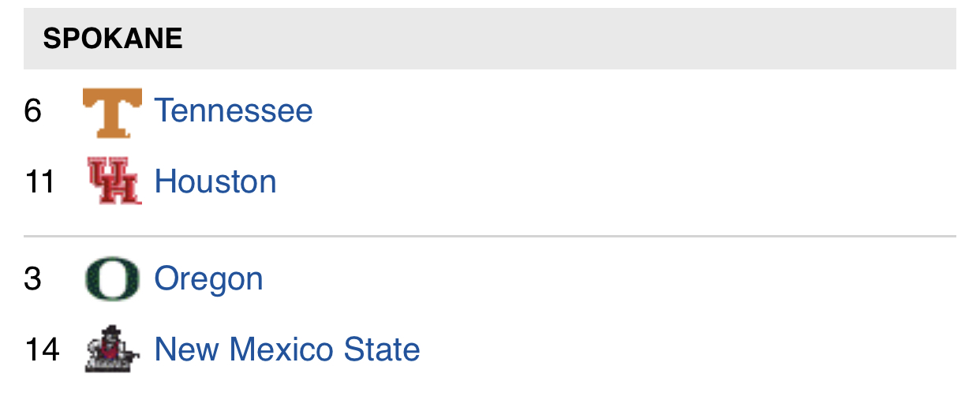Open the Tennessee team link
This screenshot has height=396, width=980.
point(234,110)
